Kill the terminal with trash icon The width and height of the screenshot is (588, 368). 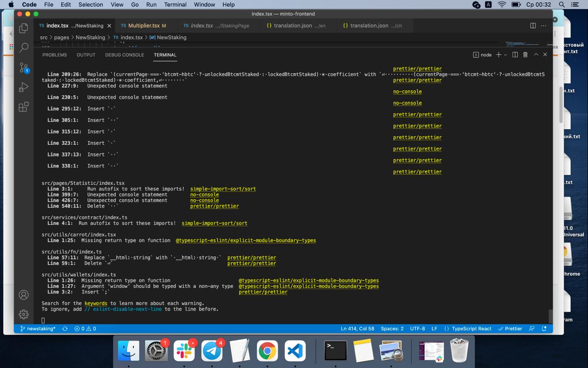(525, 55)
